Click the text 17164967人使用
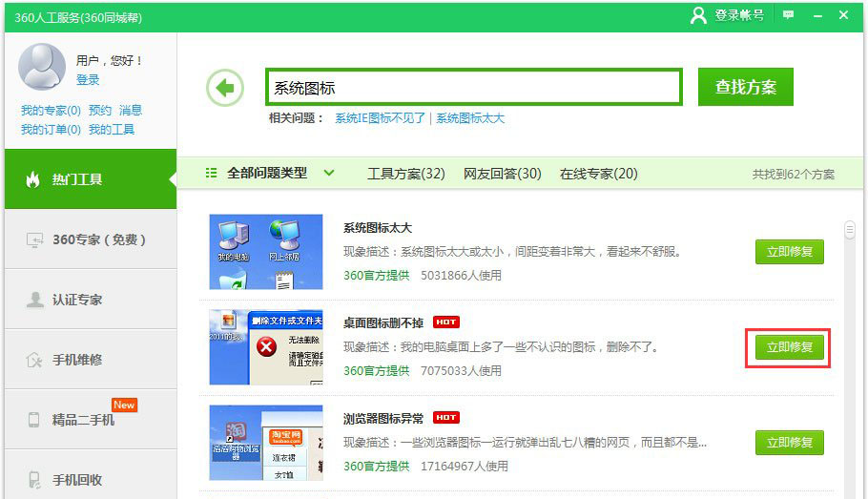868x499 pixels. point(464,466)
